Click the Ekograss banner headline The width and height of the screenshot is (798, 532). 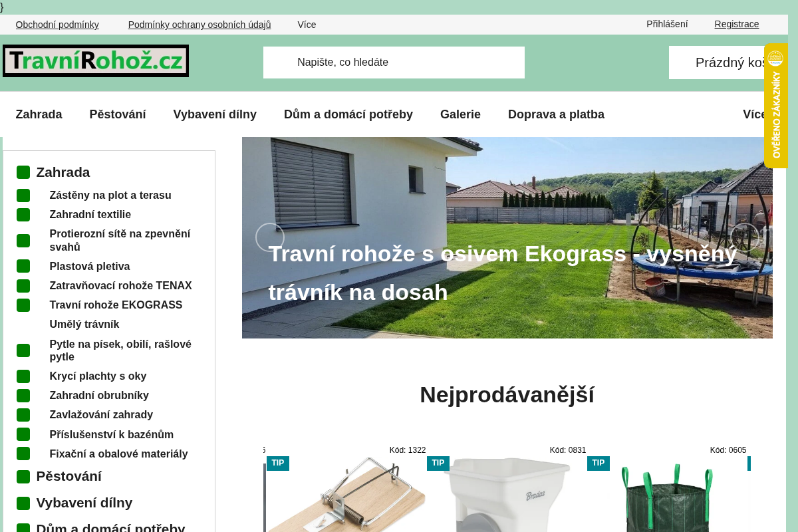pos(503,273)
